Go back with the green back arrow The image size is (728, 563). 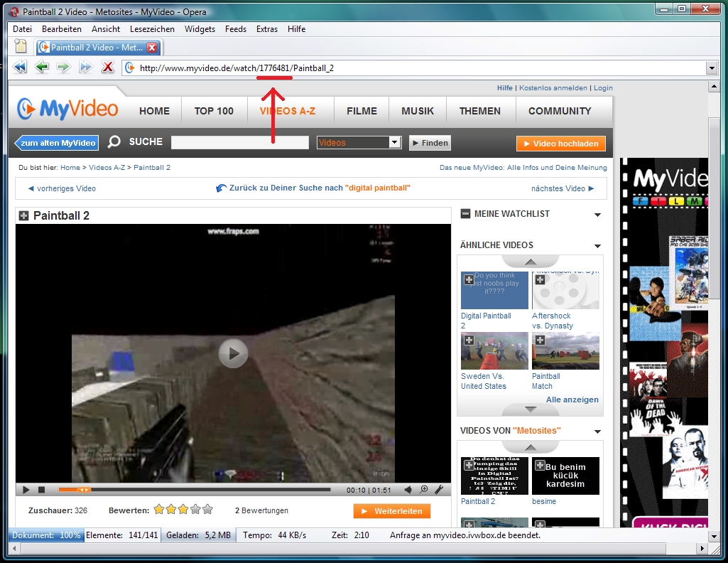pyautogui.click(x=42, y=68)
